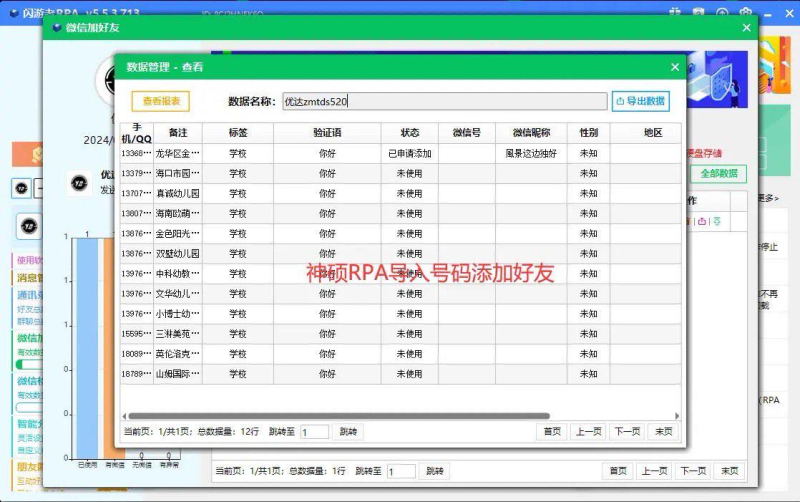Viewport: 800px width, 502px height.
Task: Select row with 备注 海南欧萌…
Action: pyautogui.click(x=401, y=213)
